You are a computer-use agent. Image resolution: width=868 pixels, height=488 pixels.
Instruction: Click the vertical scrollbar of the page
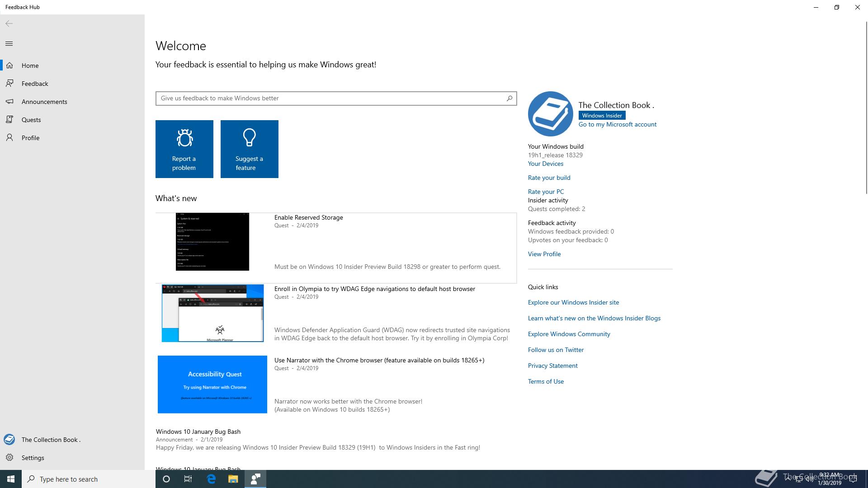866,108
